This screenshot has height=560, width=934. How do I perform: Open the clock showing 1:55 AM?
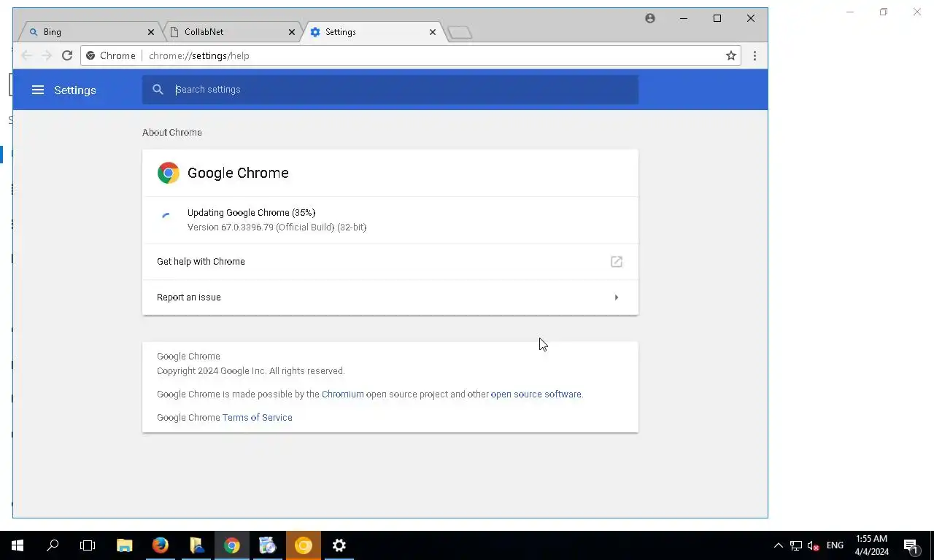point(871,545)
